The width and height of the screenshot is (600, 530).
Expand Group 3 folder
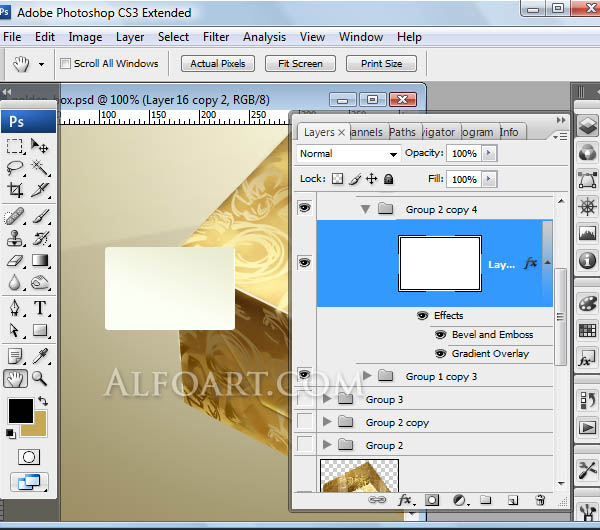[327, 399]
